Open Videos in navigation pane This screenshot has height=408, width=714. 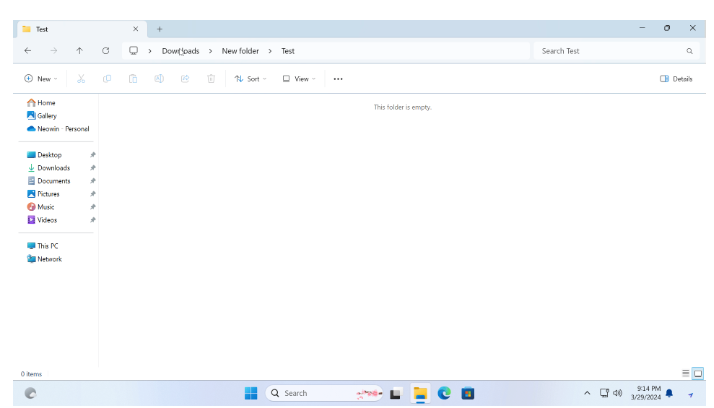[42, 220]
